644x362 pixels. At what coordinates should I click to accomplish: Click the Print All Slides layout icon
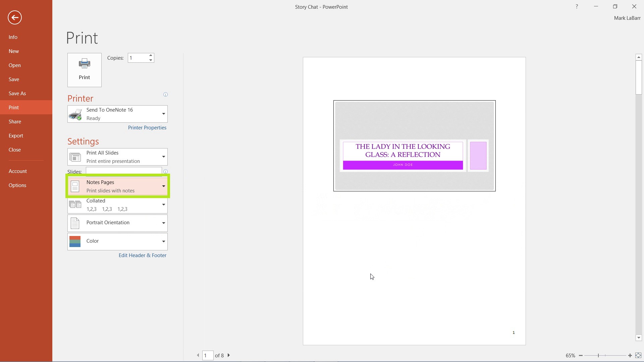75,157
